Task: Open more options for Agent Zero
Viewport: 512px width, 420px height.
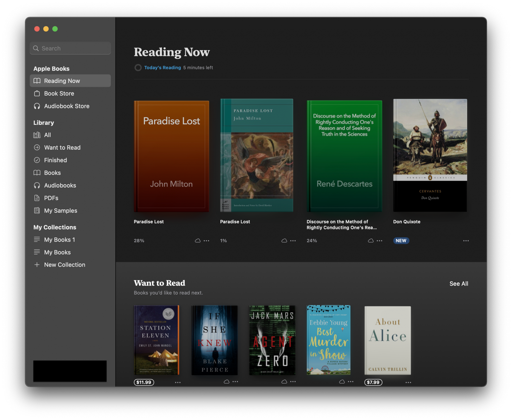Action: [x=293, y=382]
